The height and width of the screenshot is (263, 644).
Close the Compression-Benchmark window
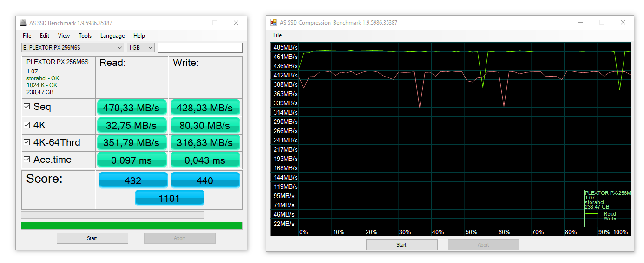click(x=623, y=22)
